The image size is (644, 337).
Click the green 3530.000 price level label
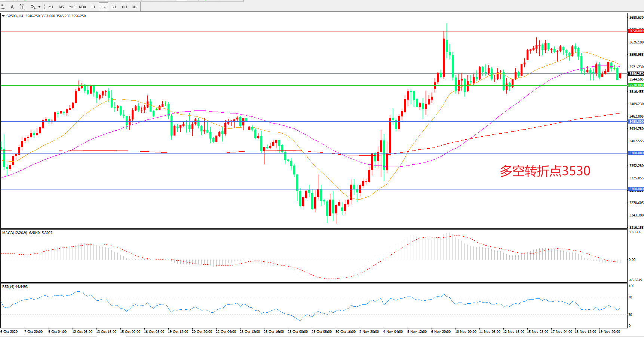click(636, 85)
